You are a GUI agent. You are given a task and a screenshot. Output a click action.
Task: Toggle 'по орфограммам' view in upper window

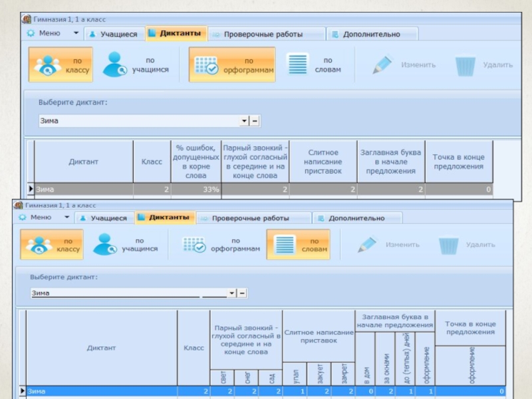point(231,65)
